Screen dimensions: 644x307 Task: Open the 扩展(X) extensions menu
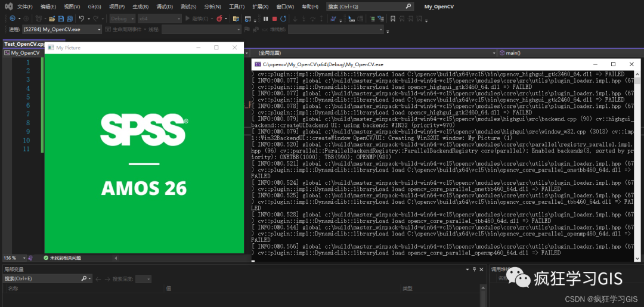(x=261, y=7)
